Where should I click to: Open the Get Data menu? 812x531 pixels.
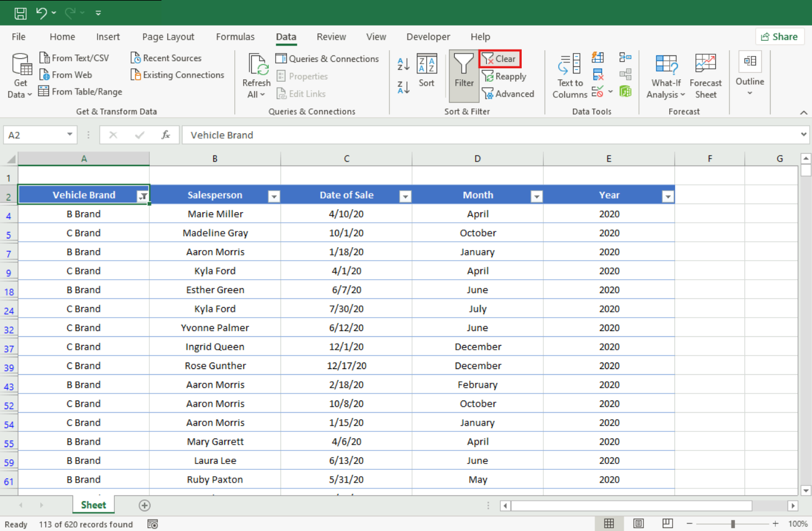coord(20,76)
